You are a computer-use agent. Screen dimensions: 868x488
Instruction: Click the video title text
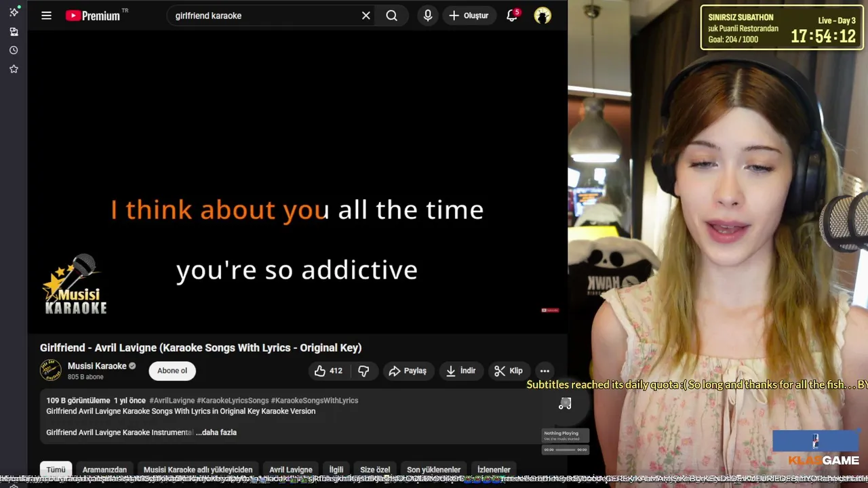click(x=201, y=348)
